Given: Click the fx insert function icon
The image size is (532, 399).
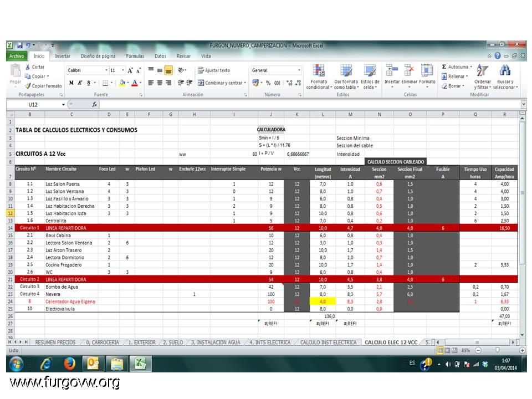Looking at the screenshot, I should [x=94, y=105].
